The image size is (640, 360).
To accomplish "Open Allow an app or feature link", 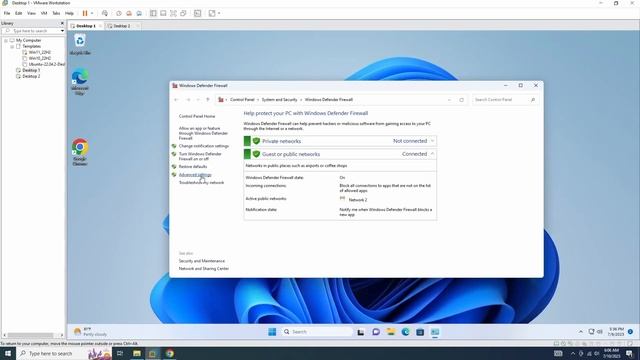I will (203, 133).
